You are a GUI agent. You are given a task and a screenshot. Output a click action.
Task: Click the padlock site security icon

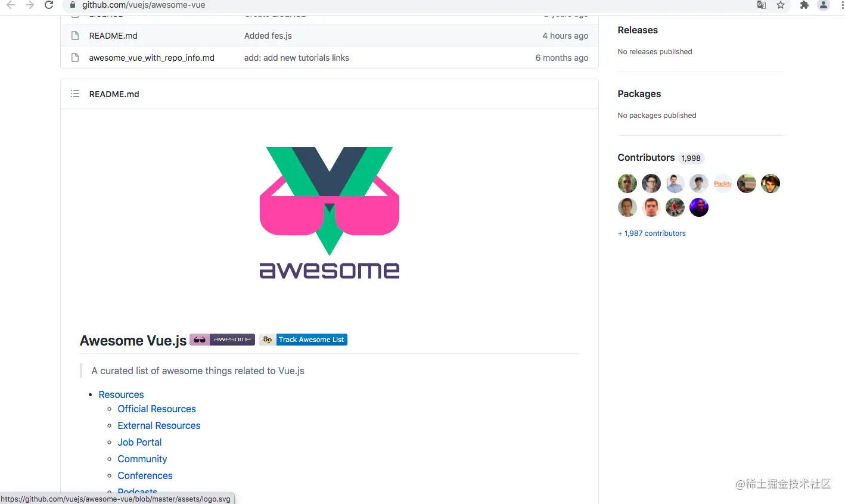pos(73,5)
